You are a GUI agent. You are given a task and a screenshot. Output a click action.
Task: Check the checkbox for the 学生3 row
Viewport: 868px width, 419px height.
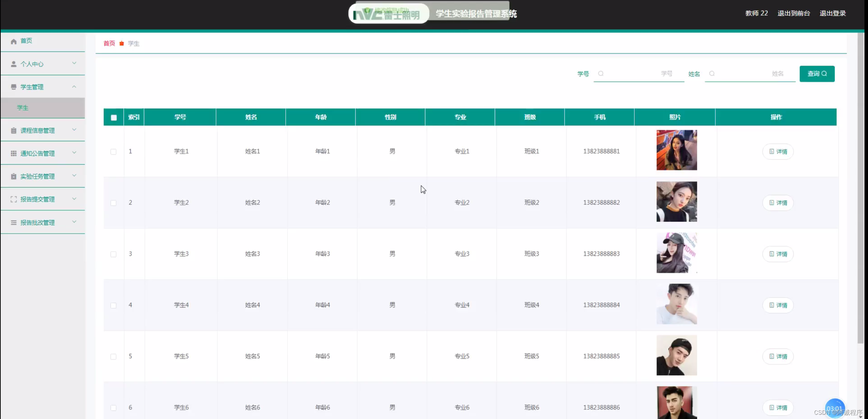pyautogui.click(x=113, y=254)
